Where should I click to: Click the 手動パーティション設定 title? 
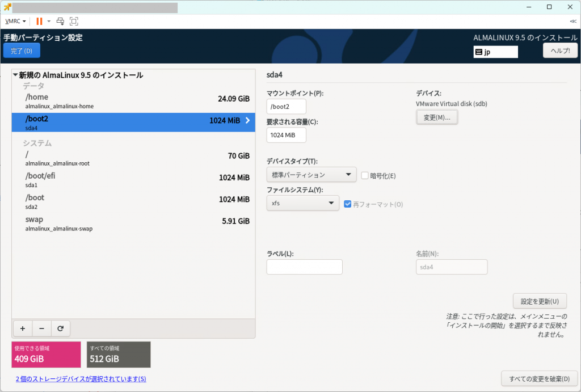click(43, 37)
